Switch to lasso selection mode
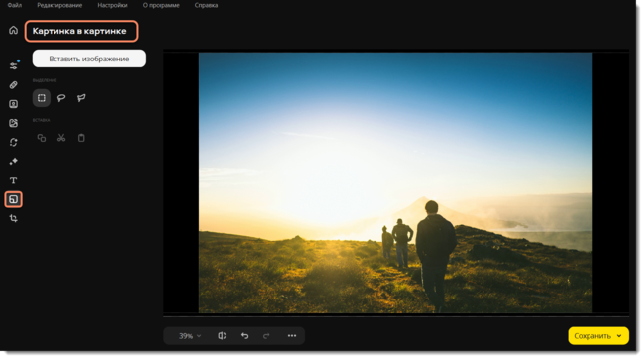 click(x=61, y=98)
